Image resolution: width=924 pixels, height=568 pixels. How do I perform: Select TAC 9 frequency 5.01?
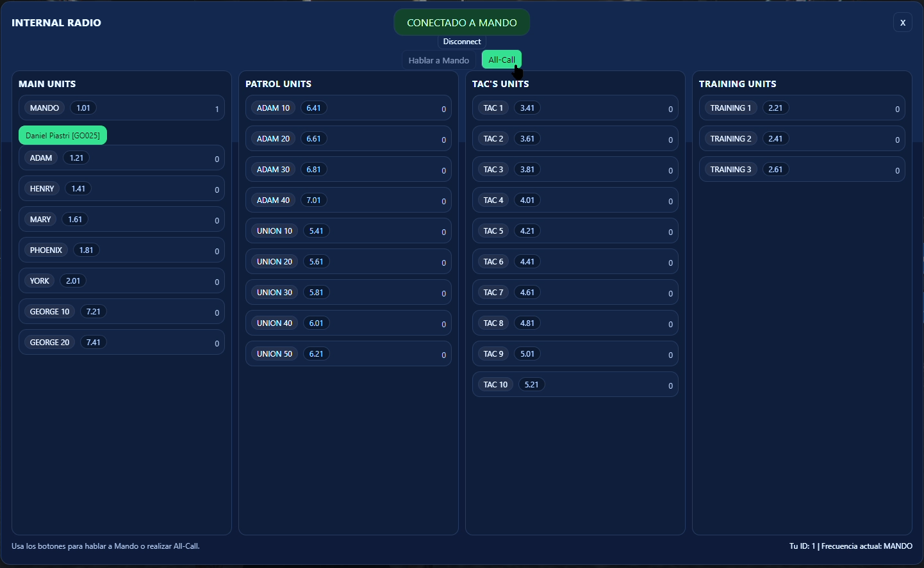click(x=575, y=354)
